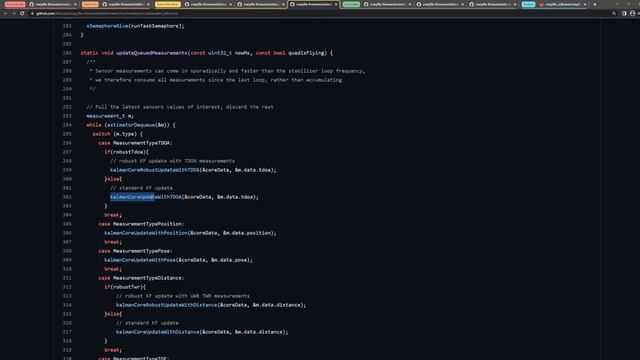Click case MeasurementTypeTDOA label
This screenshot has height=360, width=640.
click(x=135, y=143)
